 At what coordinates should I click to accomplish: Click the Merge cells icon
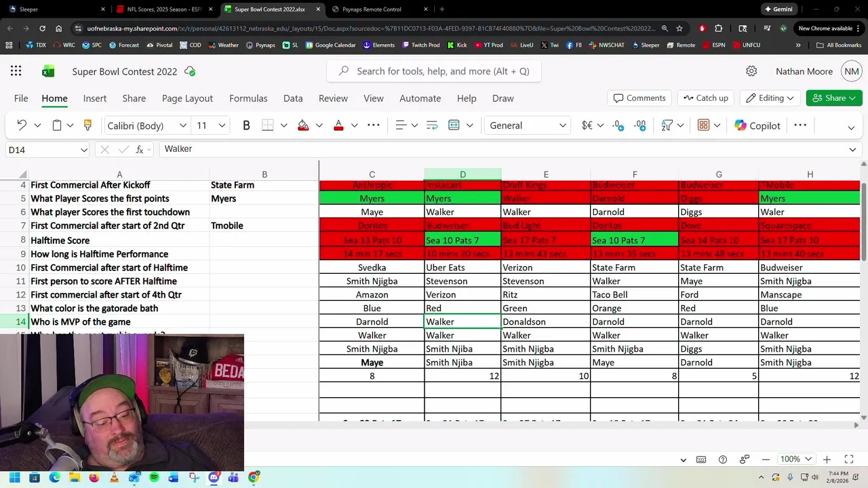pyautogui.click(x=454, y=125)
